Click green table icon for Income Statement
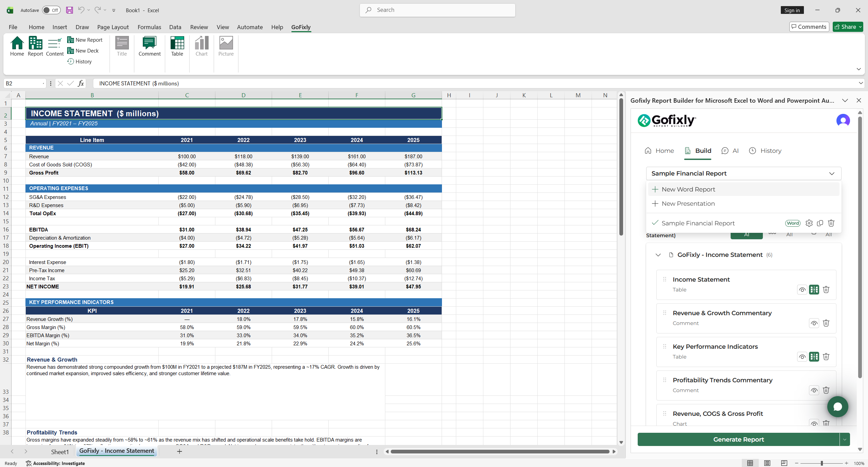868x467 pixels. tap(814, 289)
